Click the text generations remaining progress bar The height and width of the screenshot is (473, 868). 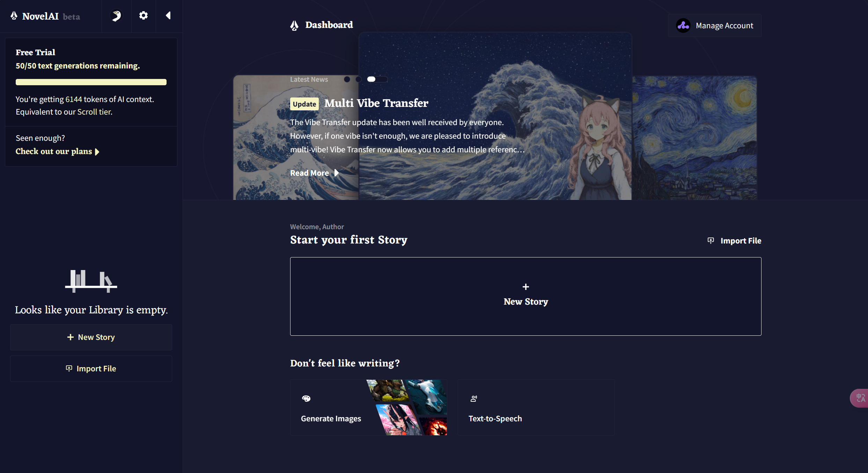[x=91, y=82]
